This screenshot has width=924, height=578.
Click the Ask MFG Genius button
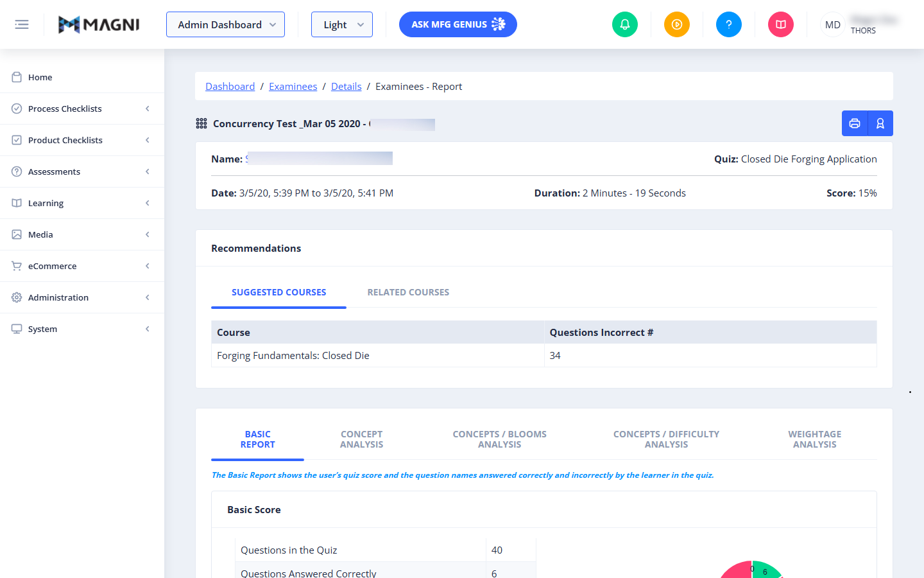pyautogui.click(x=458, y=24)
